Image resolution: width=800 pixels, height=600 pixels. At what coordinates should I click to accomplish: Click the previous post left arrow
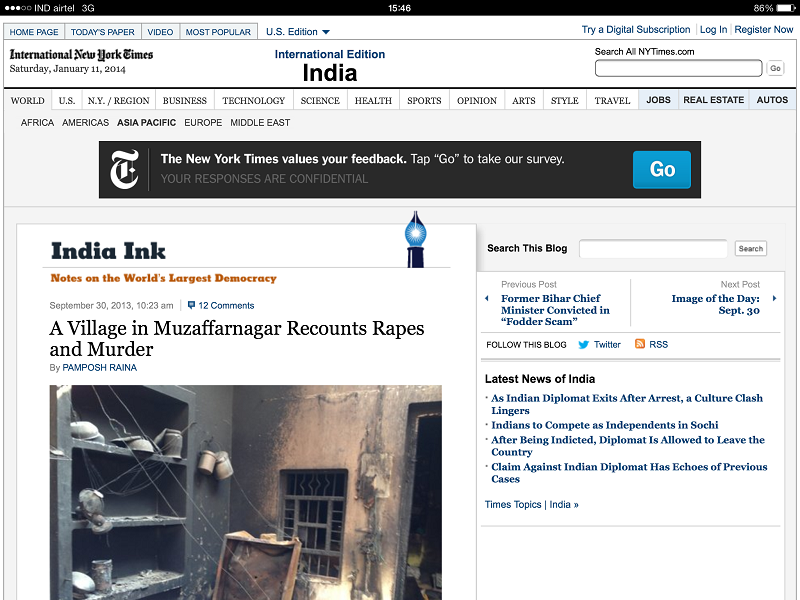point(487,298)
